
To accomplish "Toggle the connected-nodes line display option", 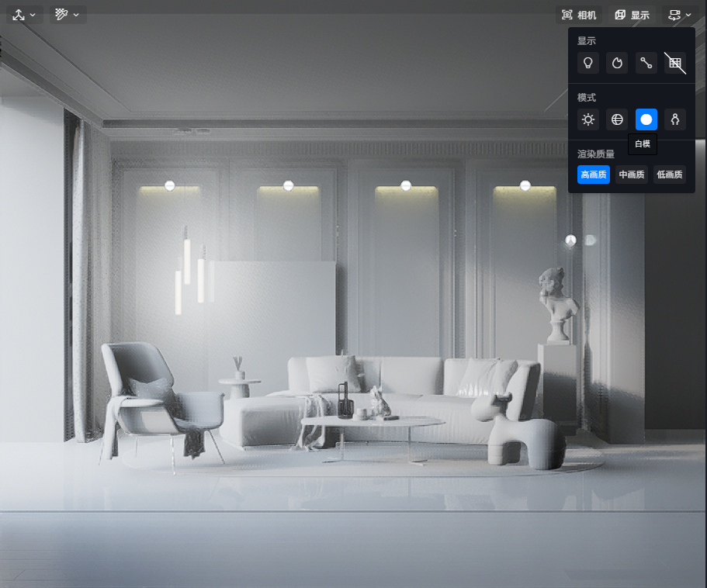I will tap(646, 63).
